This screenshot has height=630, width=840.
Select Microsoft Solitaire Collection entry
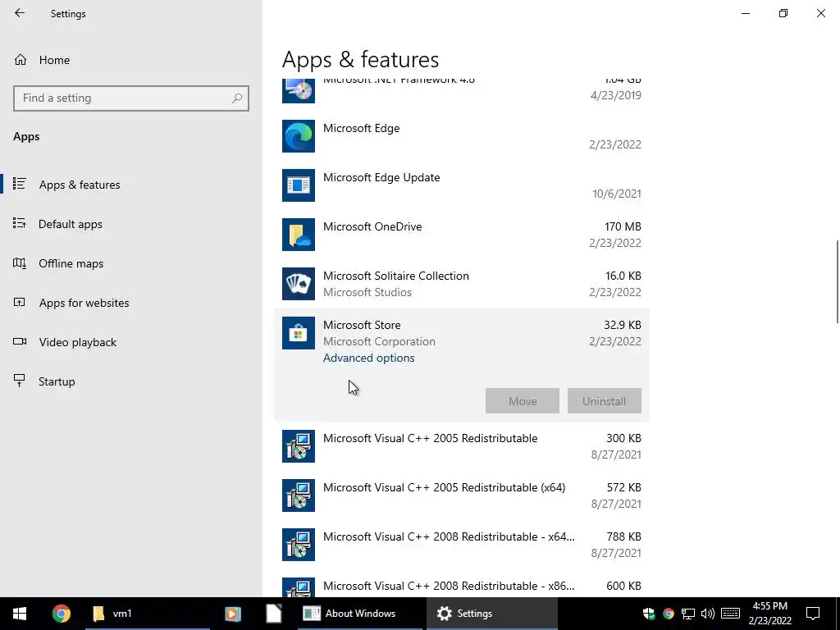(462, 284)
